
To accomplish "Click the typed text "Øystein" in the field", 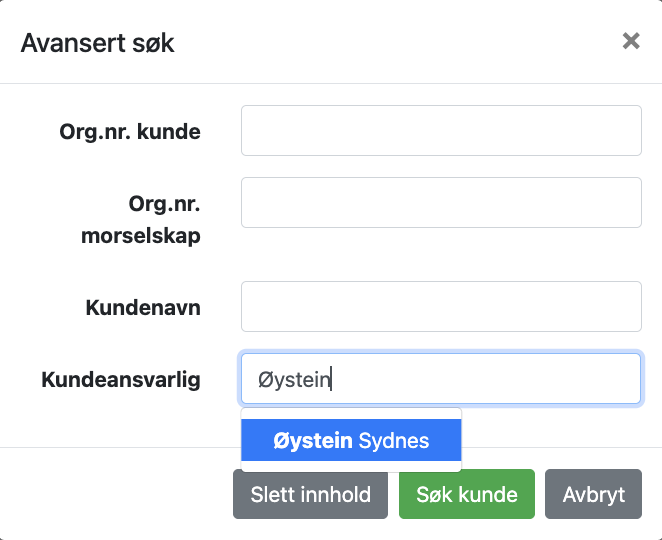I will [x=294, y=380].
